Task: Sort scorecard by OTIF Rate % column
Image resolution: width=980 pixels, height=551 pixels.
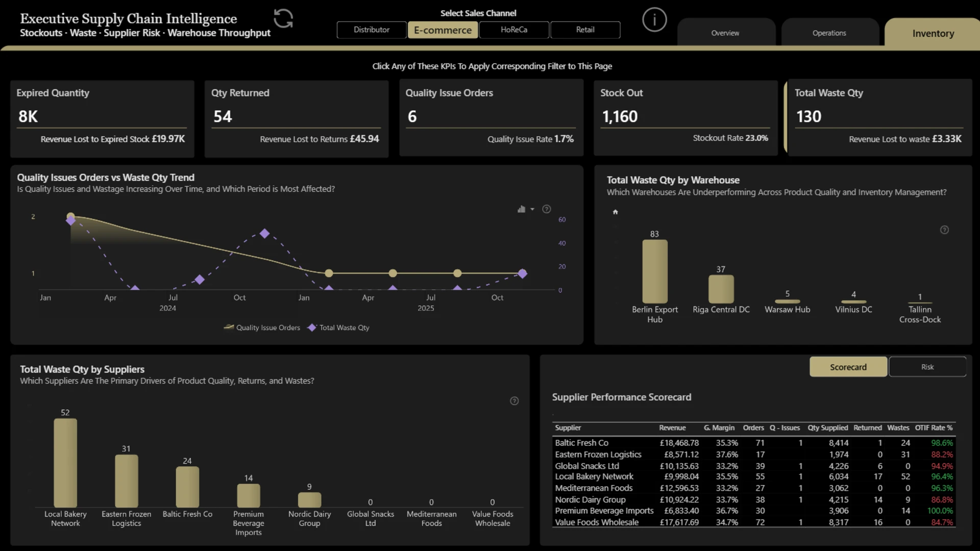Action: [x=934, y=428]
